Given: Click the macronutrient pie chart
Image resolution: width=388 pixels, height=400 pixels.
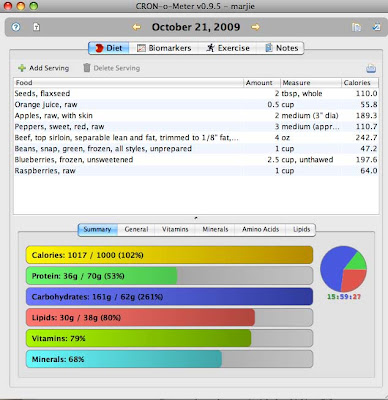Looking at the screenshot, I should point(343,269).
